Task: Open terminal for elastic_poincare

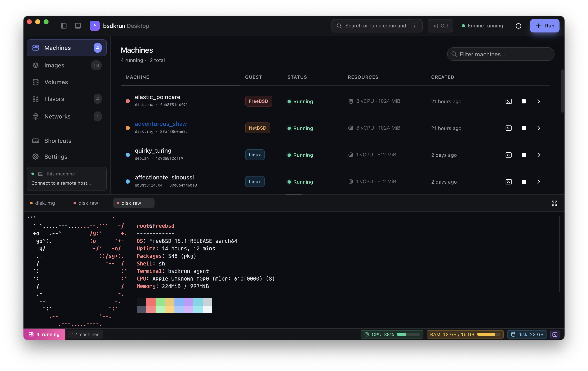Action: point(508,101)
